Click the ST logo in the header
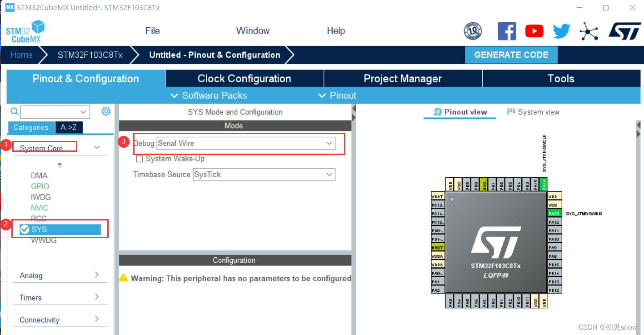 [624, 31]
